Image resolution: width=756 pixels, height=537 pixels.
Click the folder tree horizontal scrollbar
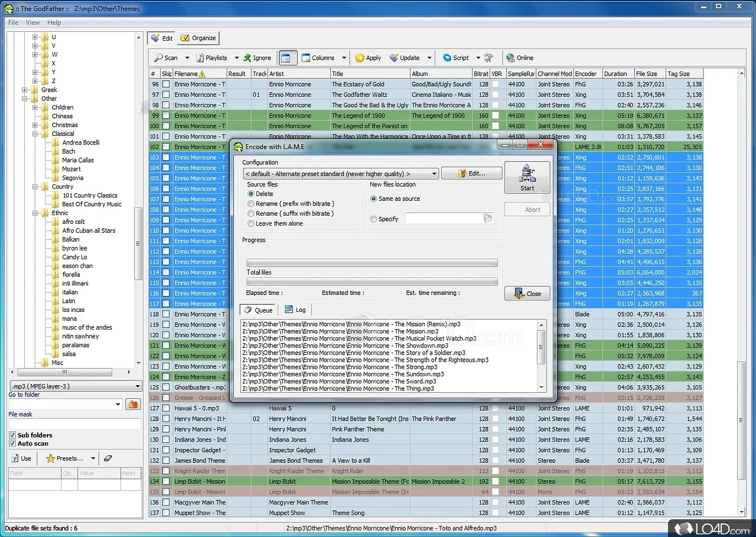point(65,372)
